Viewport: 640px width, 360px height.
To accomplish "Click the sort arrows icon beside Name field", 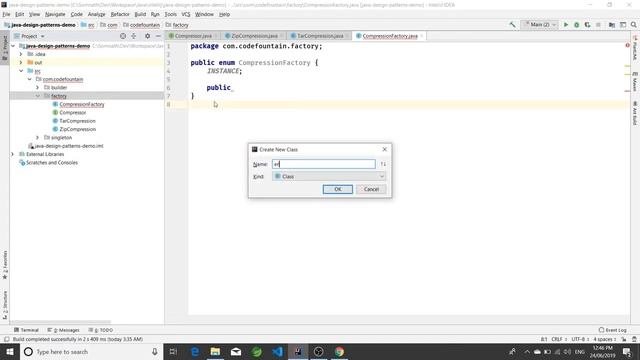I will point(383,164).
